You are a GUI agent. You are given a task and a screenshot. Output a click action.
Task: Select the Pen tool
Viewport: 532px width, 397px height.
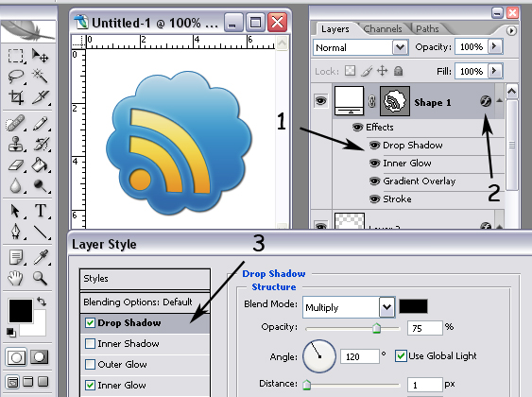tap(16, 232)
